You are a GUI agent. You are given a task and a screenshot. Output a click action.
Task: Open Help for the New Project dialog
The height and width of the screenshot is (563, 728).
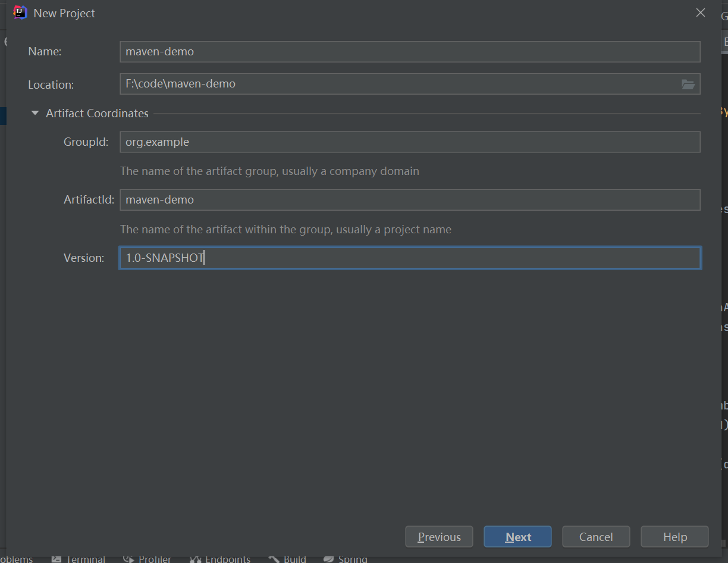pyautogui.click(x=674, y=536)
